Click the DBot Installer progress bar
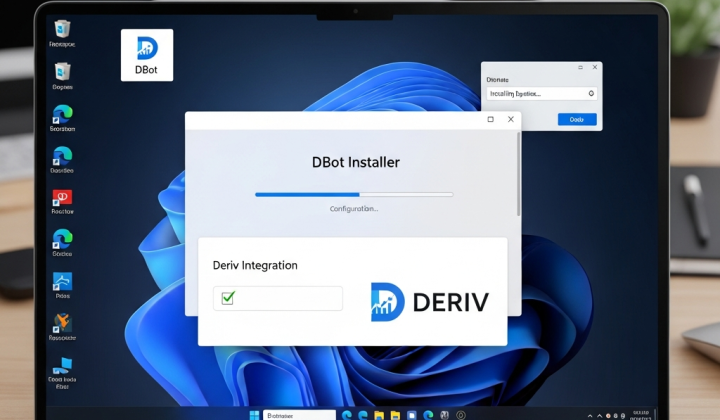This screenshot has width=720, height=420. pyautogui.click(x=354, y=195)
